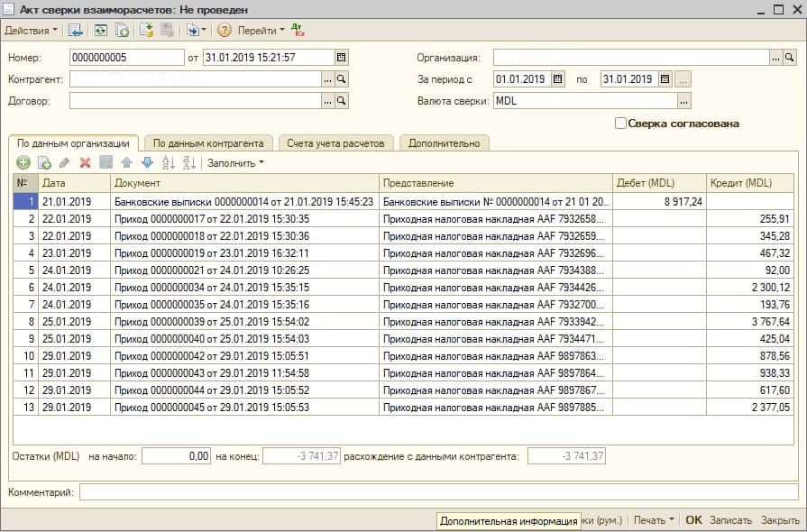Click the Записать button

(730, 520)
